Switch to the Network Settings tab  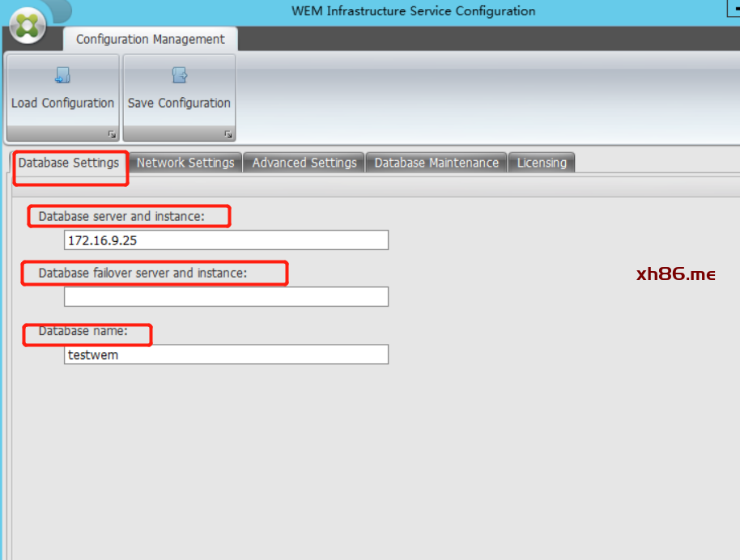click(185, 163)
